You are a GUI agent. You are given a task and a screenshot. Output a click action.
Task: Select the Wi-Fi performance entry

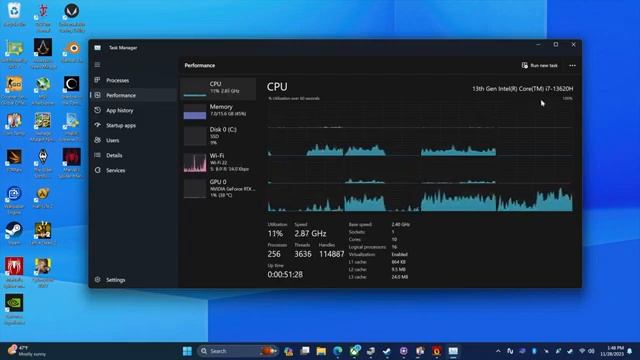tap(218, 162)
